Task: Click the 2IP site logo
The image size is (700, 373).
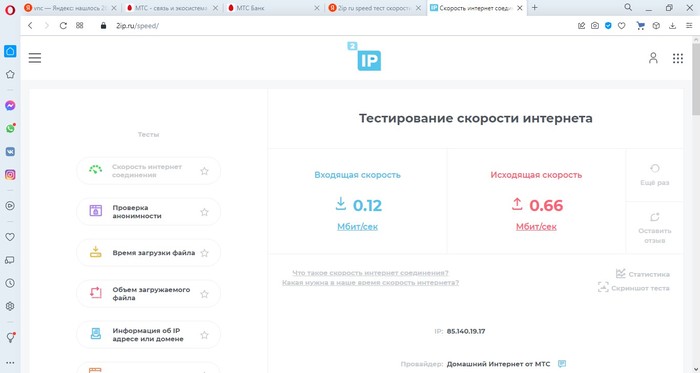Action: tap(364, 56)
